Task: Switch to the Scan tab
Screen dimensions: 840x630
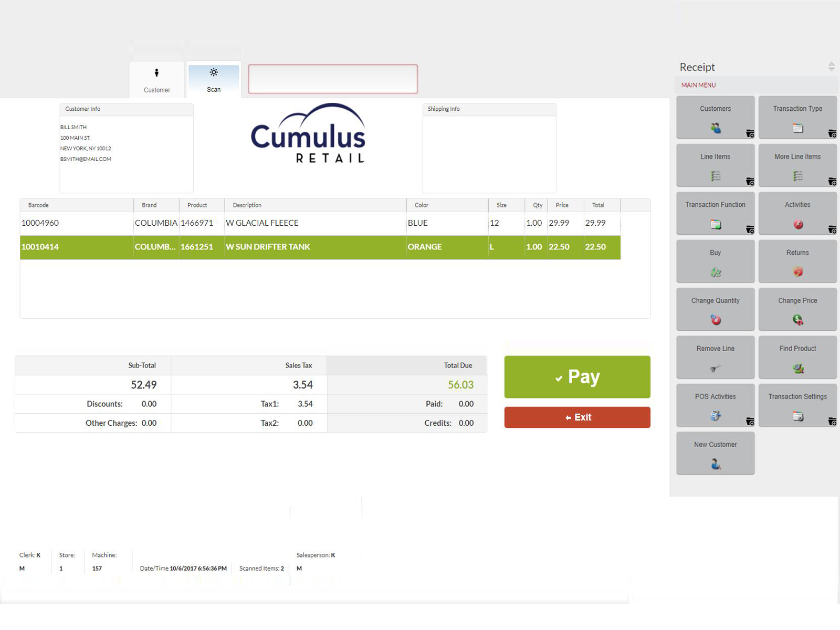Action: coord(214,80)
